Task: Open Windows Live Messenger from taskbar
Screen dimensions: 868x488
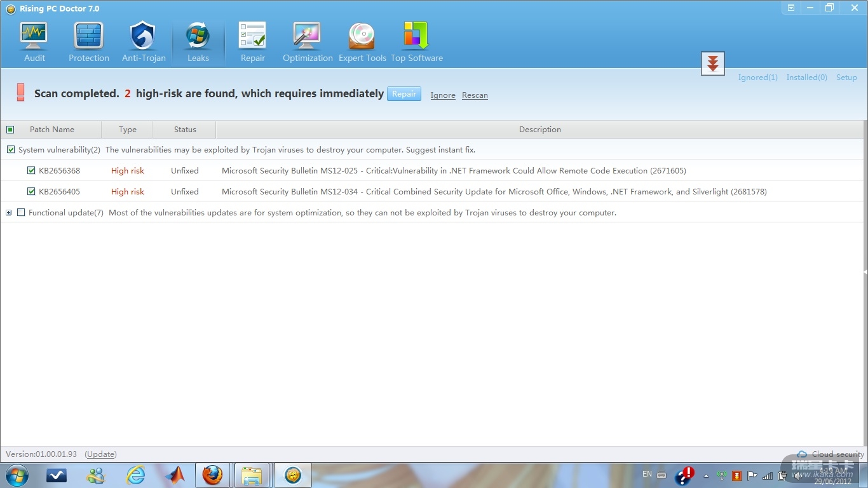Action: tap(96, 475)
